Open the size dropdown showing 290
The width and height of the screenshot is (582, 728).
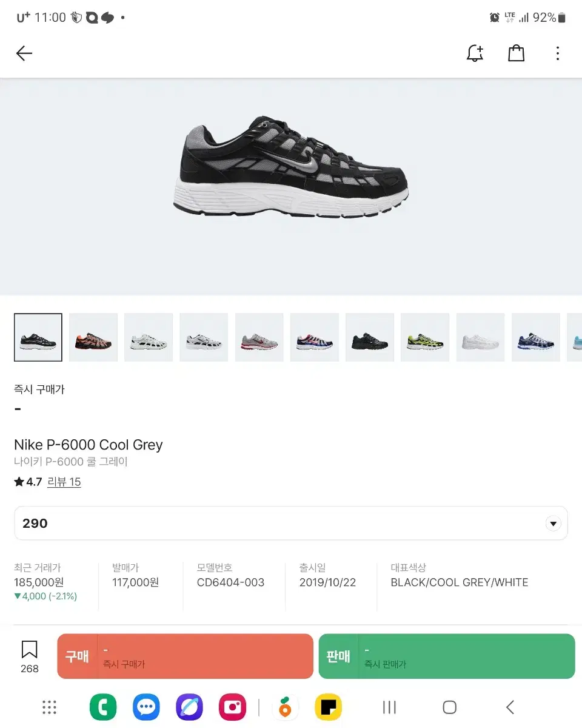click(x=291, y=523)
